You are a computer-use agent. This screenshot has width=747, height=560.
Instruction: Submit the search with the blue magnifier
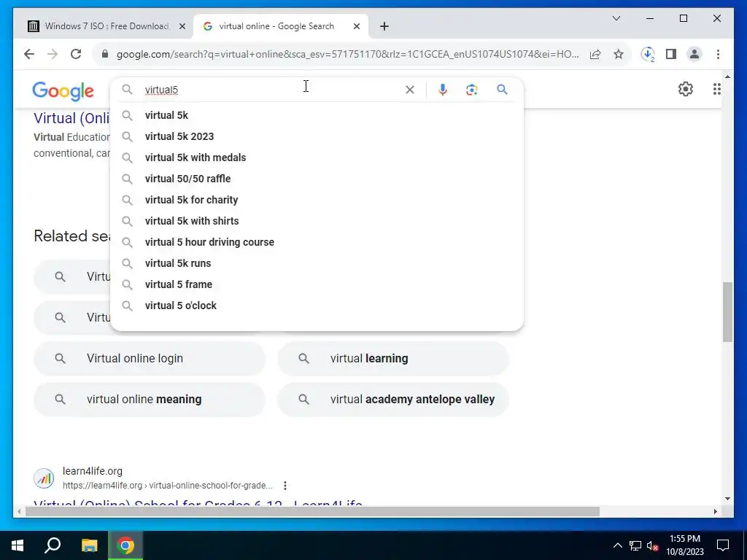click(502, 90)
